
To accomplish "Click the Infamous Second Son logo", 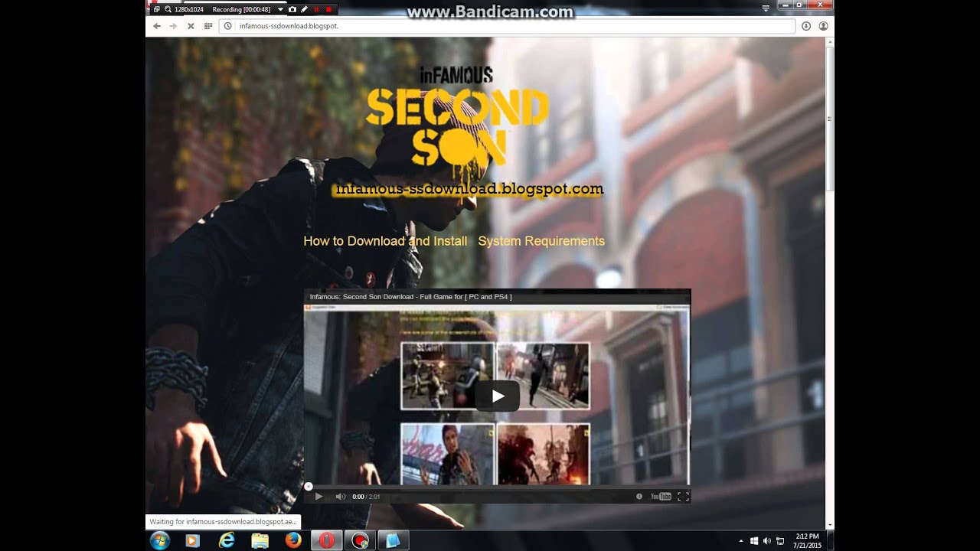I will point(457,116).
